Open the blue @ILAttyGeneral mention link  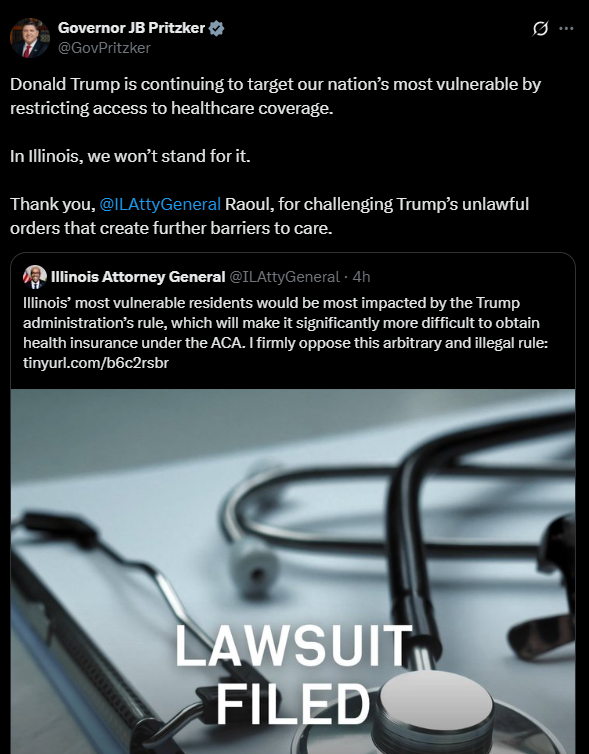pyautogui.click(x=160, y=204)
